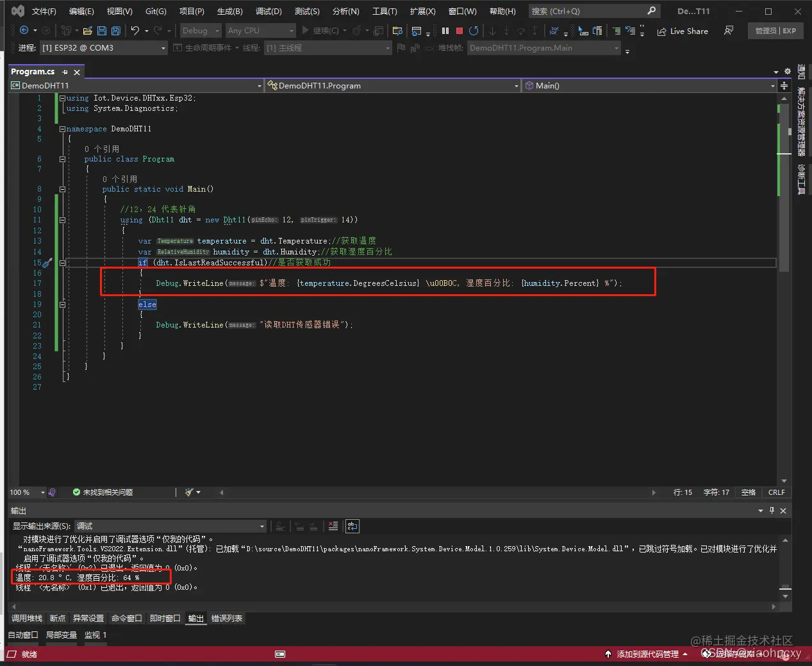
Task: Open the 编辑(E) menu
Action: click(81, 11)
